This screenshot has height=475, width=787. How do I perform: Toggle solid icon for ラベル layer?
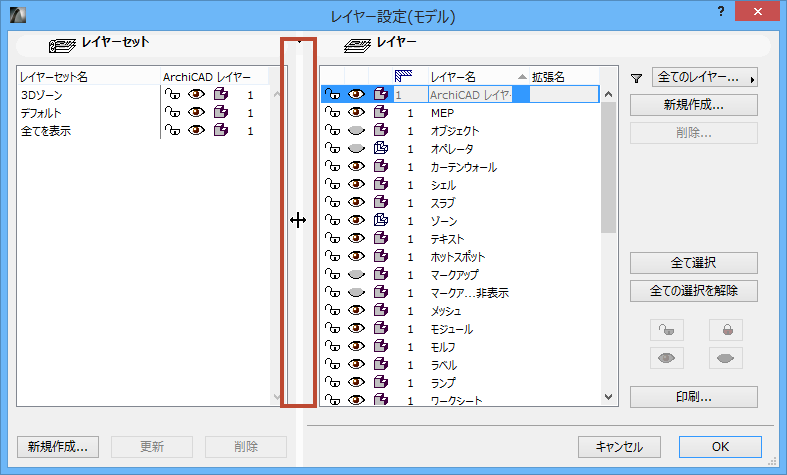[381, 364]
